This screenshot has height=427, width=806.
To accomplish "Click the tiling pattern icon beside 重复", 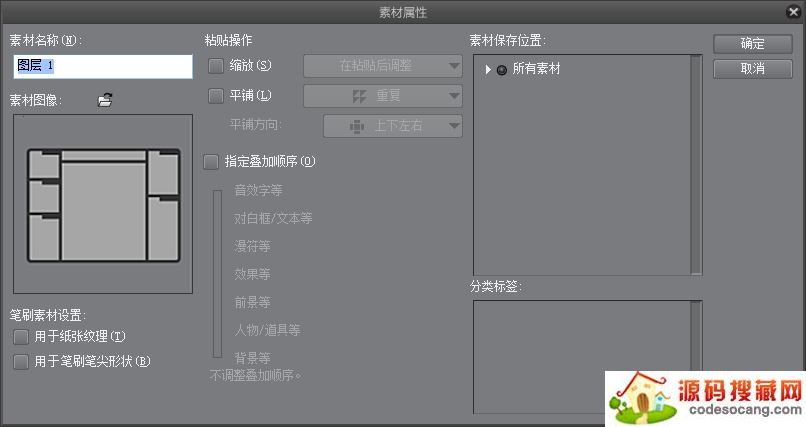I will pos(357,97).
